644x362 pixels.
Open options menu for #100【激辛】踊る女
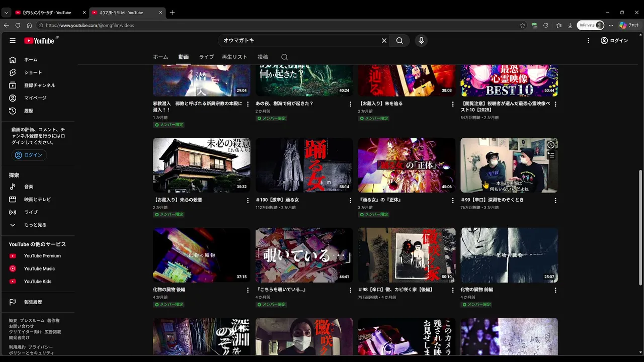(350, 201)
